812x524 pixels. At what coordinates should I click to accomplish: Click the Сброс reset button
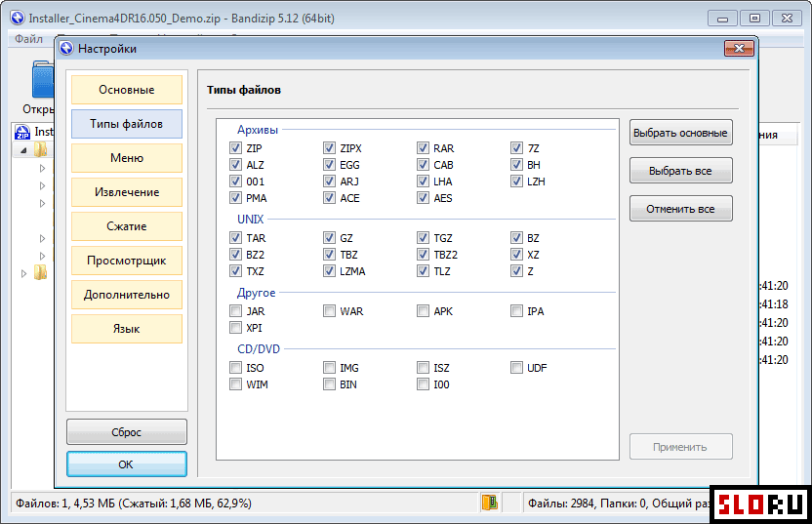pyautogui.click(x=127, y=432)
